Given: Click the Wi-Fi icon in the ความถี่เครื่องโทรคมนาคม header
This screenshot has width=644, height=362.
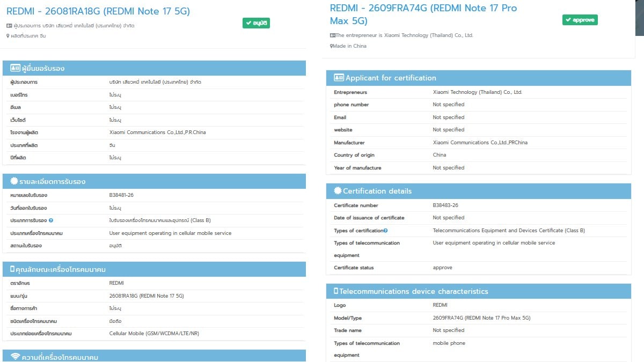Looking at the screenshot, I should (16, 357).
